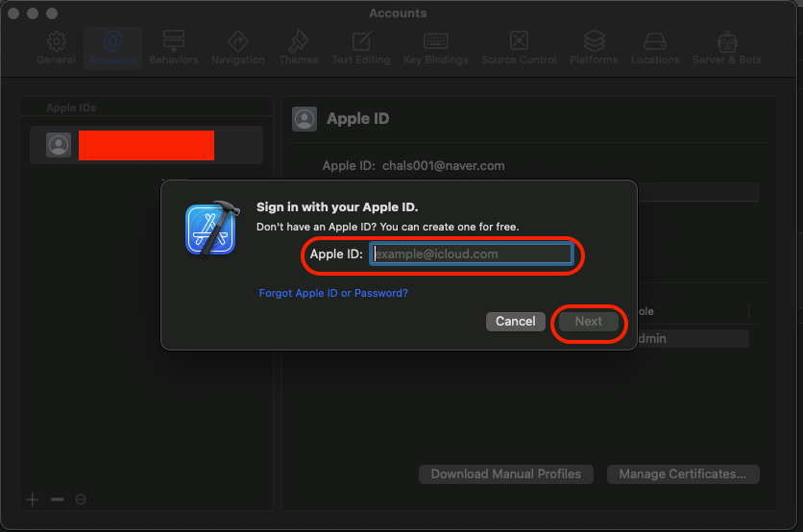Click Download Manual Profiles button
Screen dimensions: 803x532
tap(506, 474)
